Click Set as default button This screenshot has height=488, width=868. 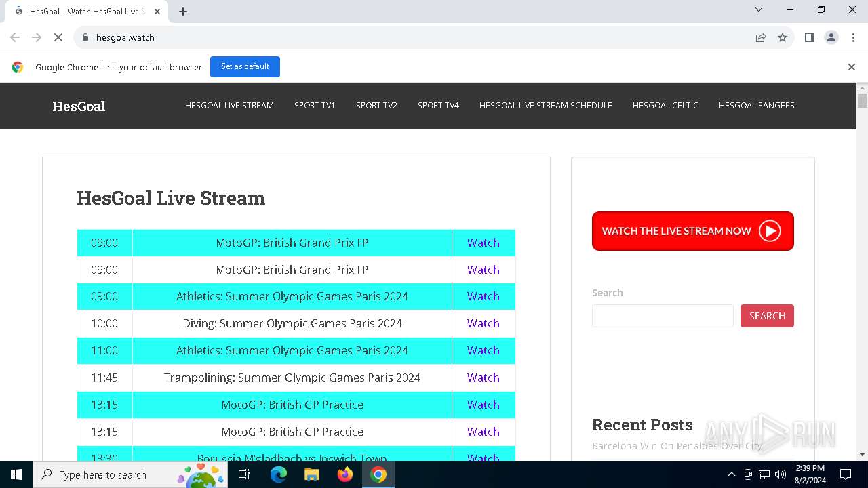pyautogui.click(x=245, y=66)
